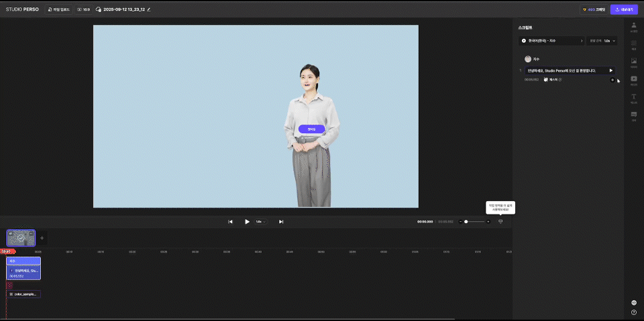Open the help question mark icon

[x=634, y=312]
